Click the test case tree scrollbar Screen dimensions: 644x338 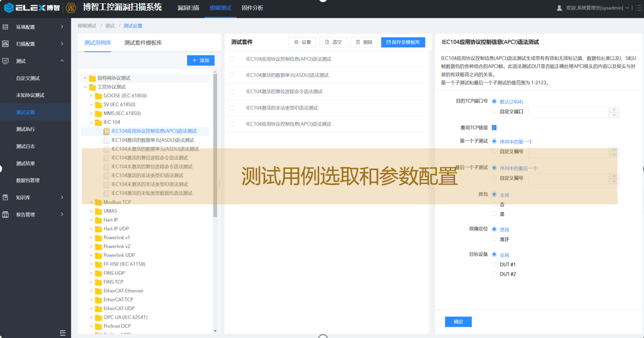(215, 145)
